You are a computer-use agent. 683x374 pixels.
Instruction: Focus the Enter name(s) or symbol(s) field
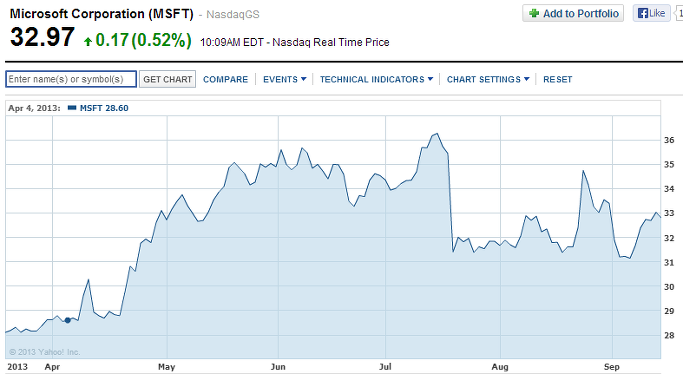(x=71, y=79)
